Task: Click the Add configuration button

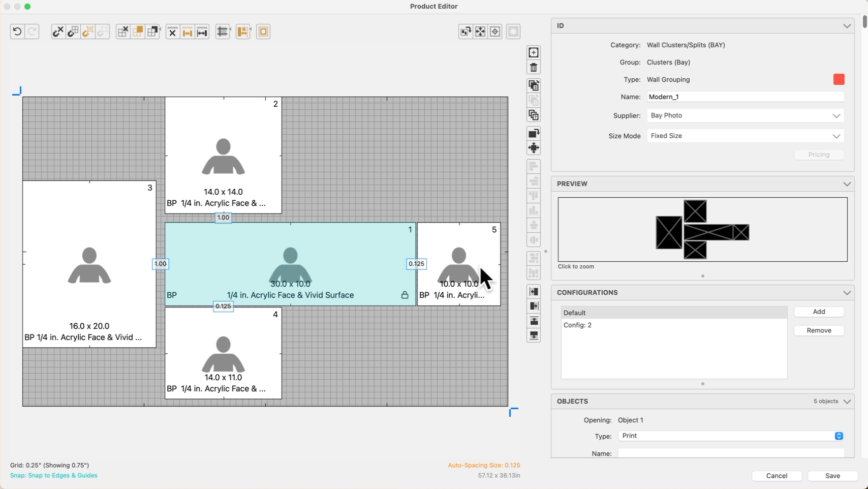Action: click(819, 312)
